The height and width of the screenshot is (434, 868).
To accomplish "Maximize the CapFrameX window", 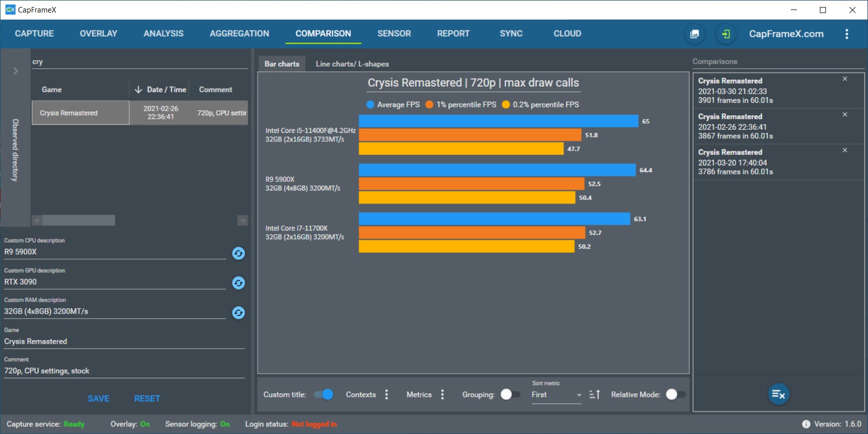I will click(x=823, y=10).
